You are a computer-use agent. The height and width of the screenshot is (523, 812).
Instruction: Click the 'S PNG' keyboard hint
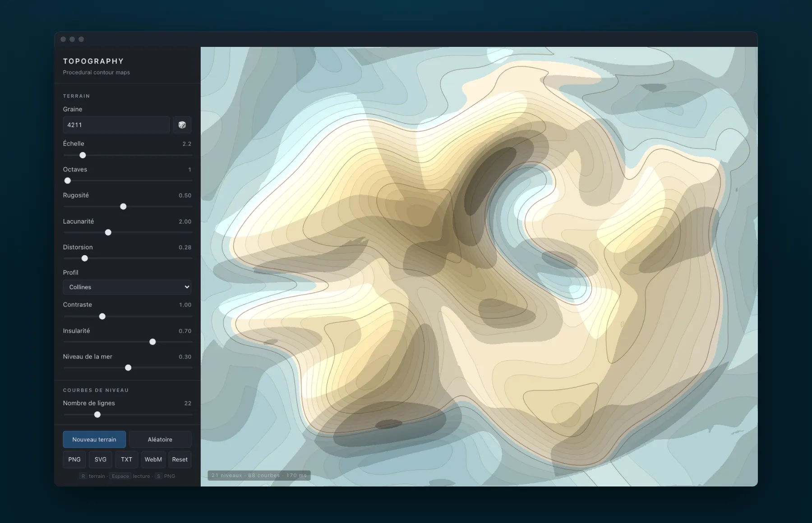(x=166, y=476)
